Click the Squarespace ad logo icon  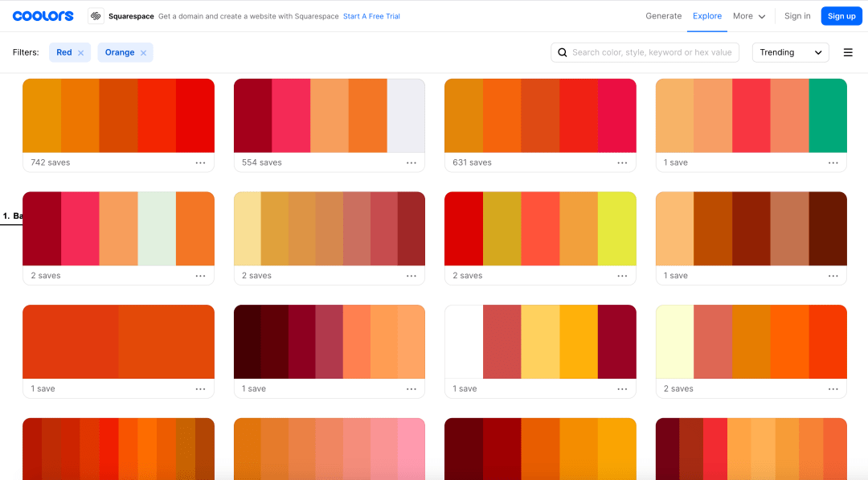point(96,16)
